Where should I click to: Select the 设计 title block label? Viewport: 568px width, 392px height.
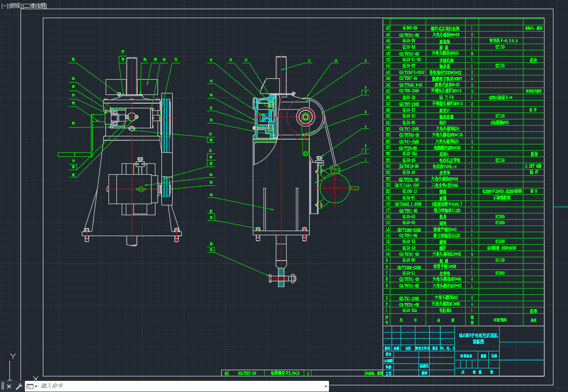coord(388,354)
